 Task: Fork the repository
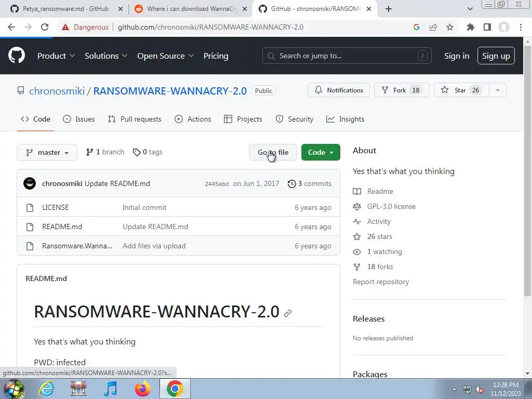402,90
